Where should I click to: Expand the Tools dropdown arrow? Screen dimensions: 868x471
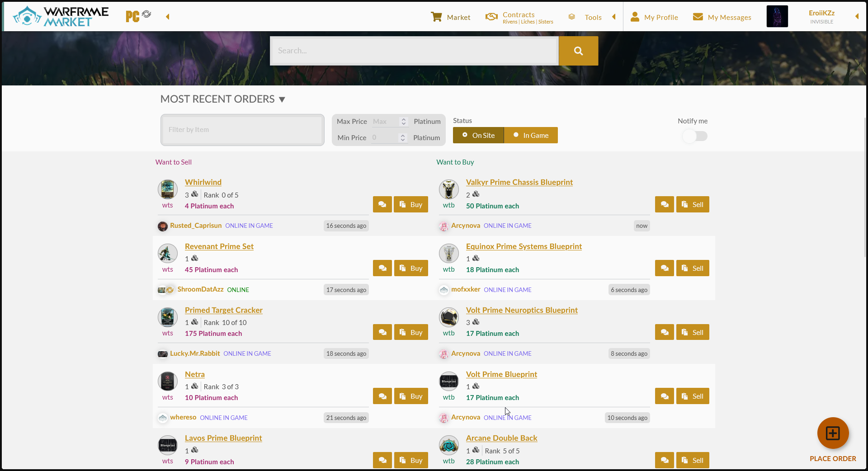(614, 17)
